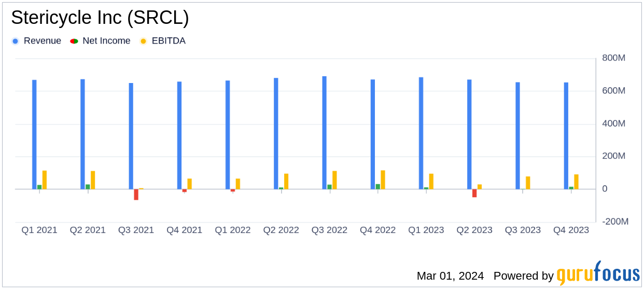Toggle the Net Income legend item
This screenshot has height=289, width=644.
101,41
